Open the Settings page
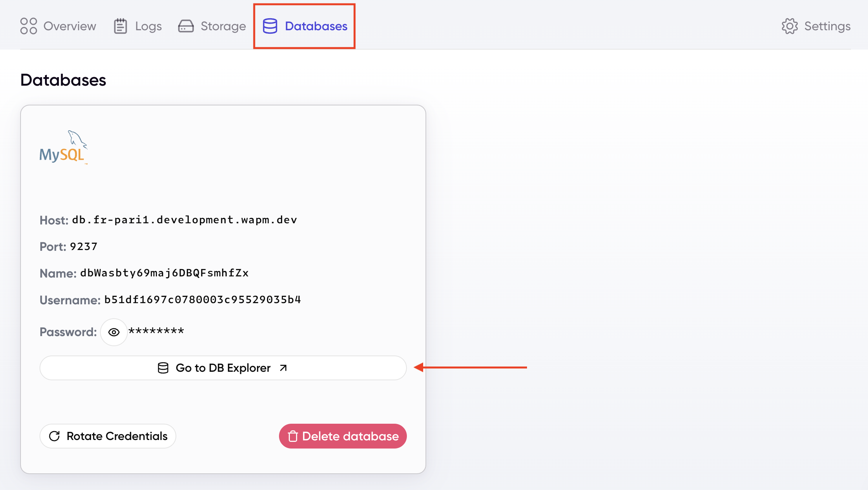 coord(816,26)
